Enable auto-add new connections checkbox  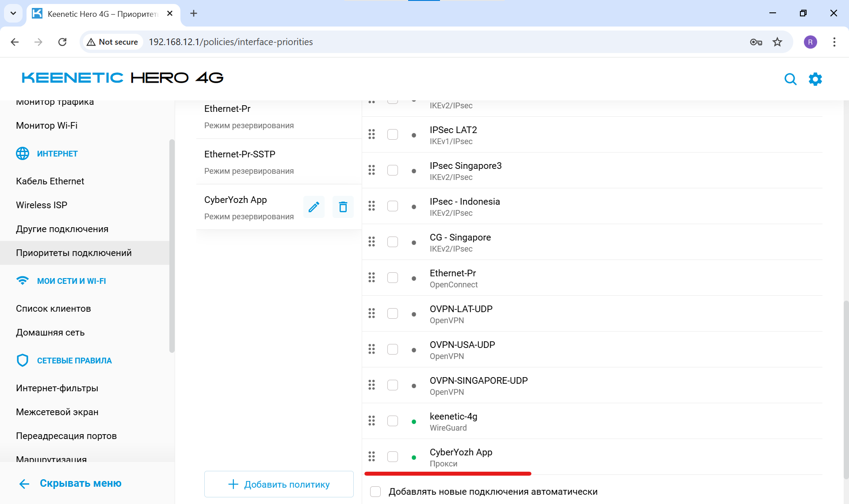375,492
